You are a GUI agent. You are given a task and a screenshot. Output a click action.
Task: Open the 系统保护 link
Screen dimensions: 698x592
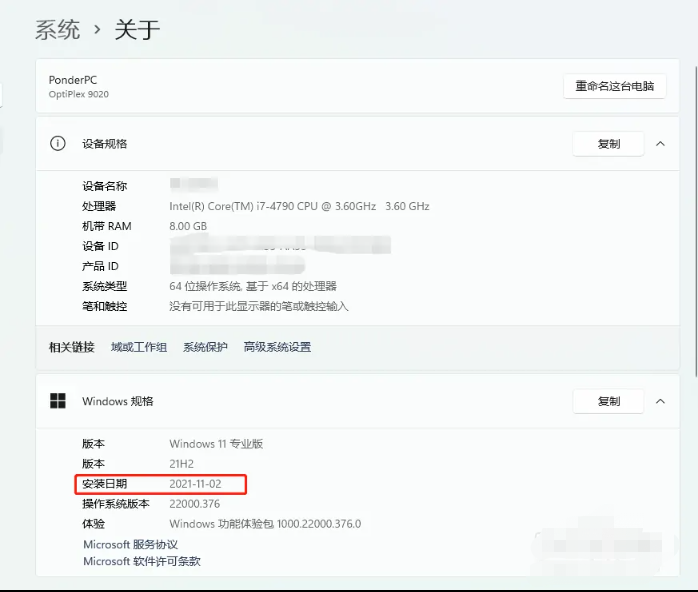coord(205,347)
